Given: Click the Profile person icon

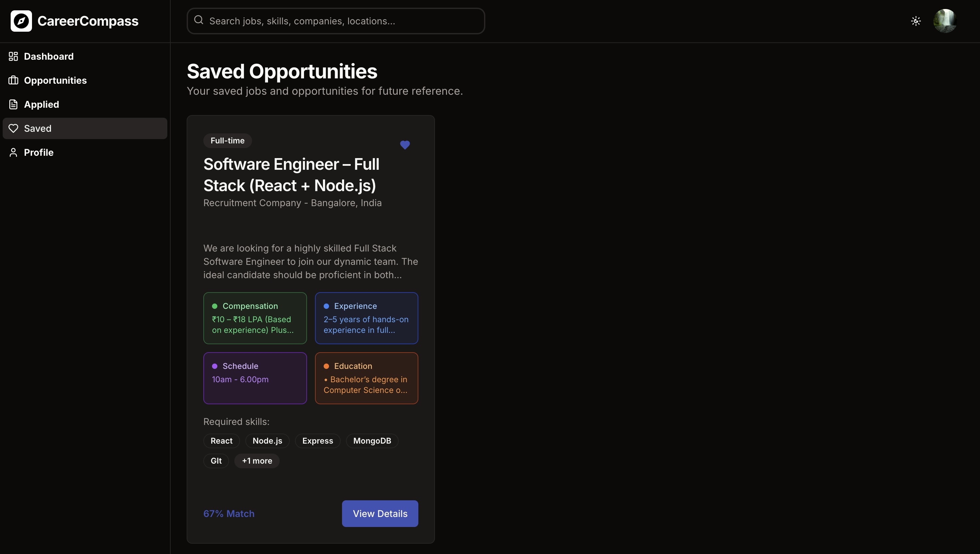Looking at the screenshot, I should [13, 152].
